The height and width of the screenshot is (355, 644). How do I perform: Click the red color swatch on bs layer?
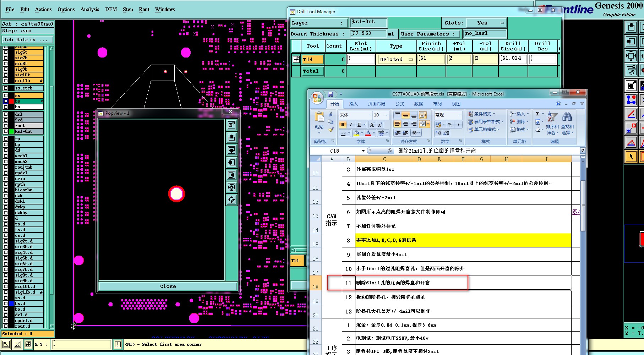tap(11, 101)
